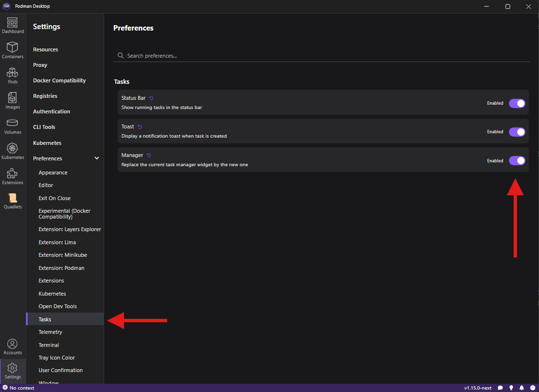Select Docker Compatibility settings
Screen dimensions: 539x392
tap(59, 80)
